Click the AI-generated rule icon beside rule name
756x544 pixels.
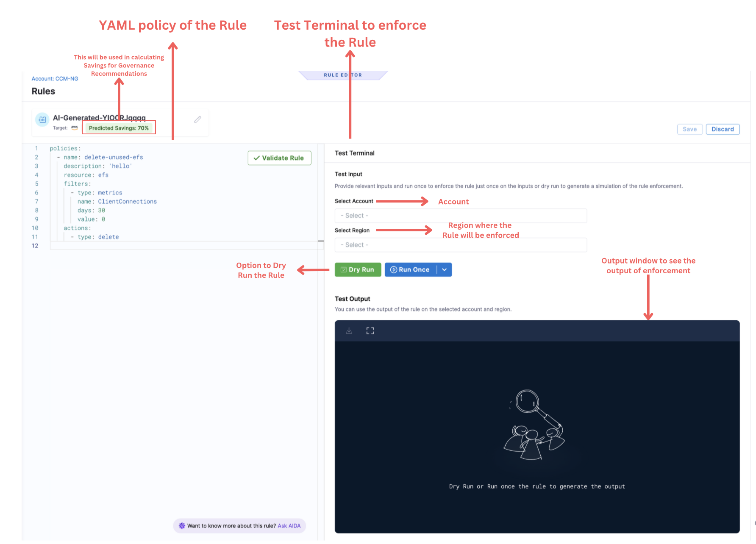click(42, 120)
